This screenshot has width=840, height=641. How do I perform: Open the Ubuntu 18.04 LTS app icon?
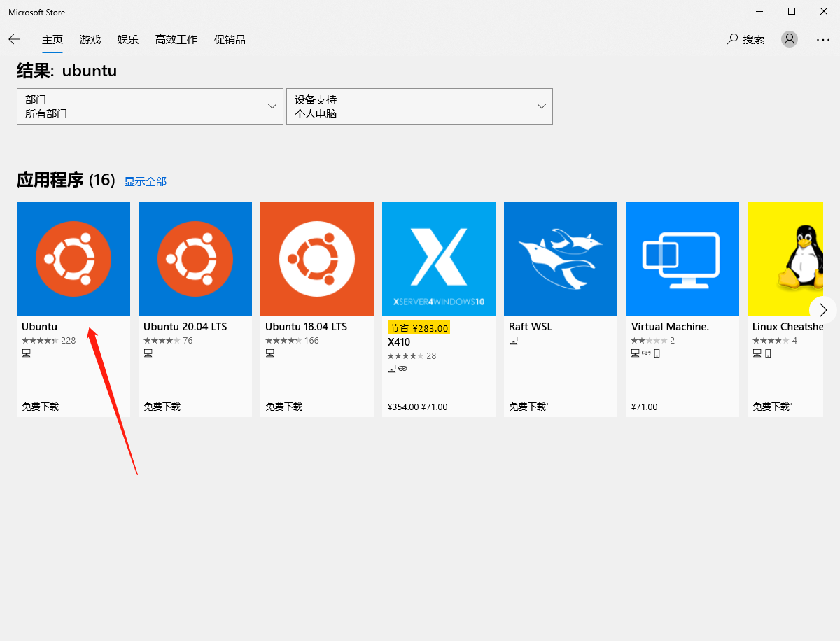coord(317,259)
